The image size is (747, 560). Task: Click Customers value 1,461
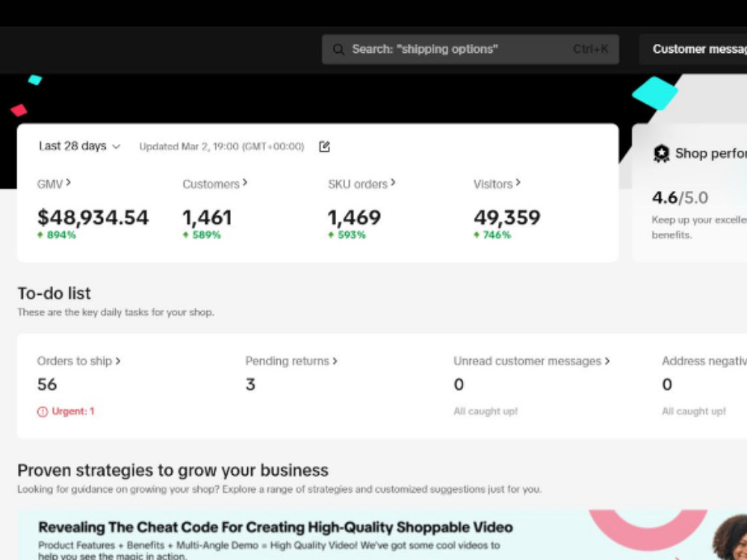(x=207, y=217)
